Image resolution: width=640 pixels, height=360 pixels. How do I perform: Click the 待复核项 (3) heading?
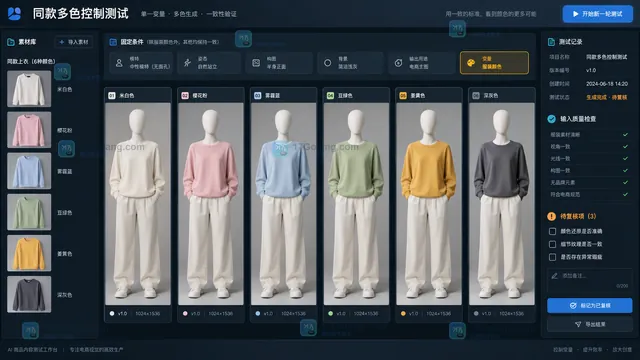coord(578,216)
